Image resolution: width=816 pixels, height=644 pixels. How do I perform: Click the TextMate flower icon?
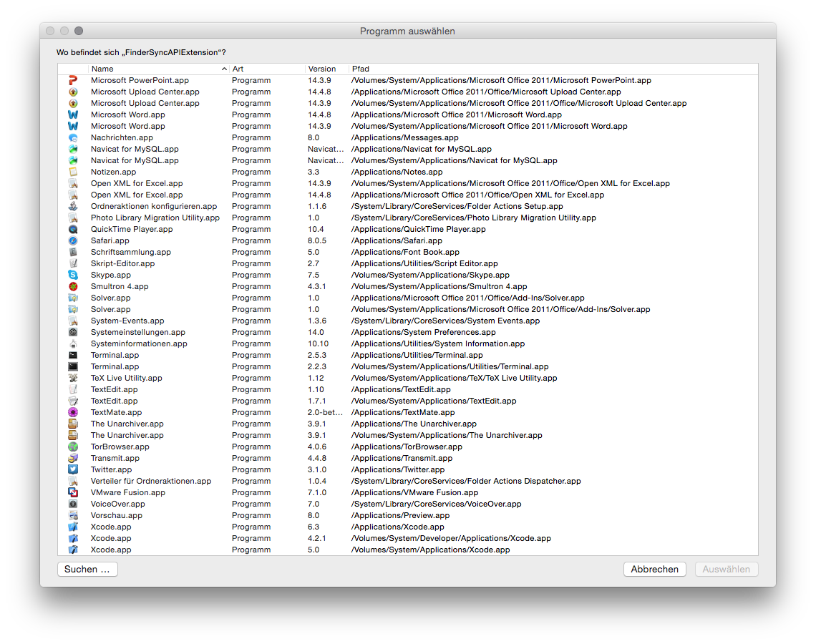point(73,412)
